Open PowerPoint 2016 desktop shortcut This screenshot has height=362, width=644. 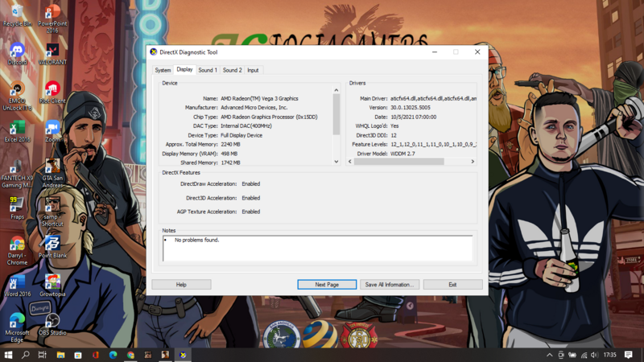tap(52, 19)
